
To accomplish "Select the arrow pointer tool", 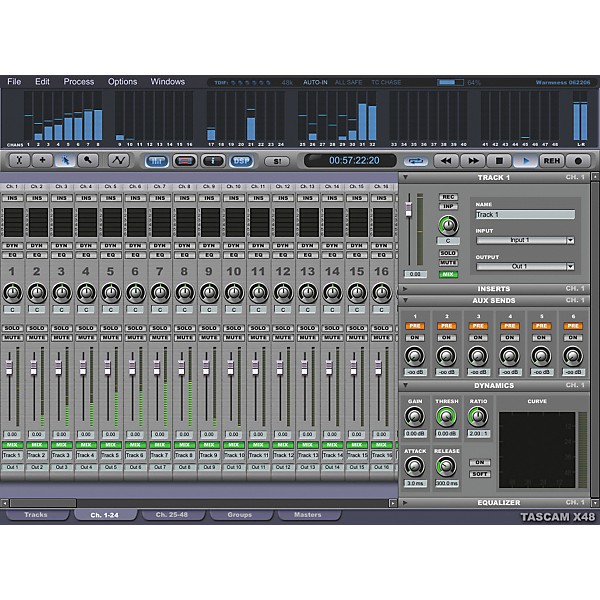I will pyautogui.click(x=65, y=160).
